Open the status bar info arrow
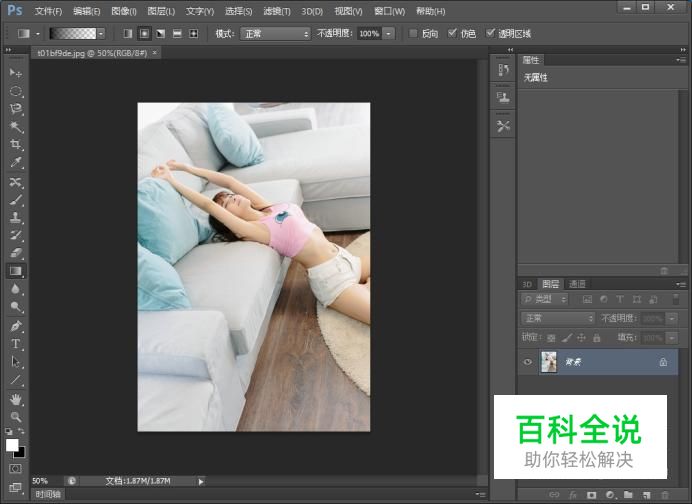Screen dimensions: 692x504 point(201,481)
